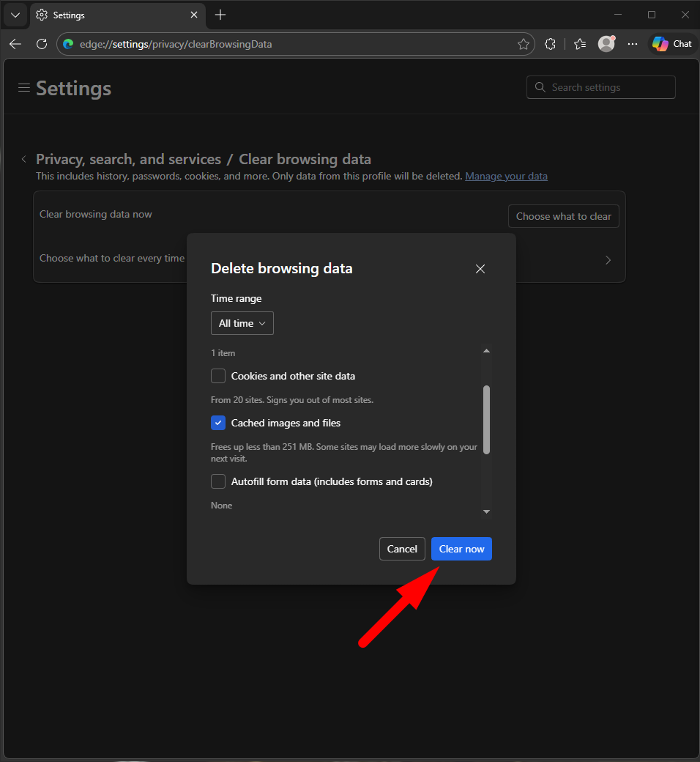Close the Settings tab

[194, 15]
